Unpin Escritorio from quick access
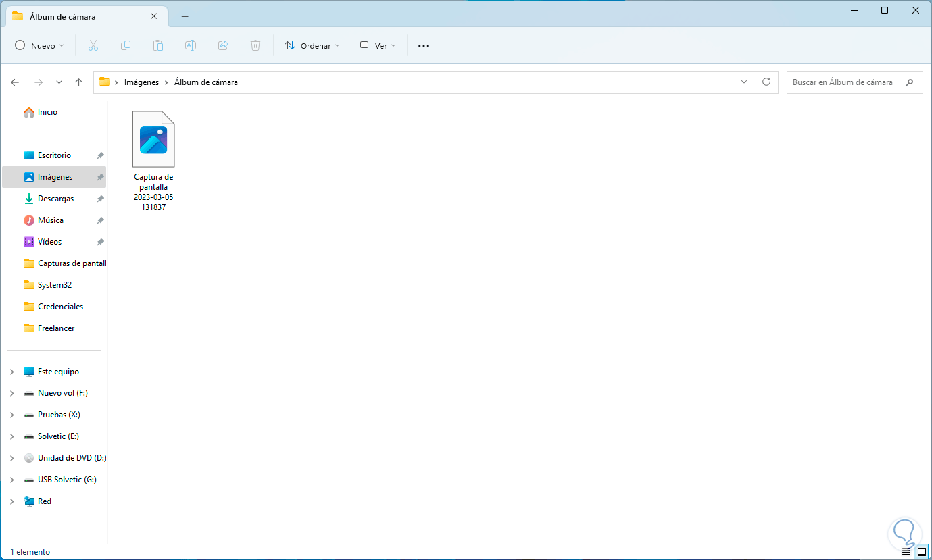 pyautogui.click(x=100, y=155)
